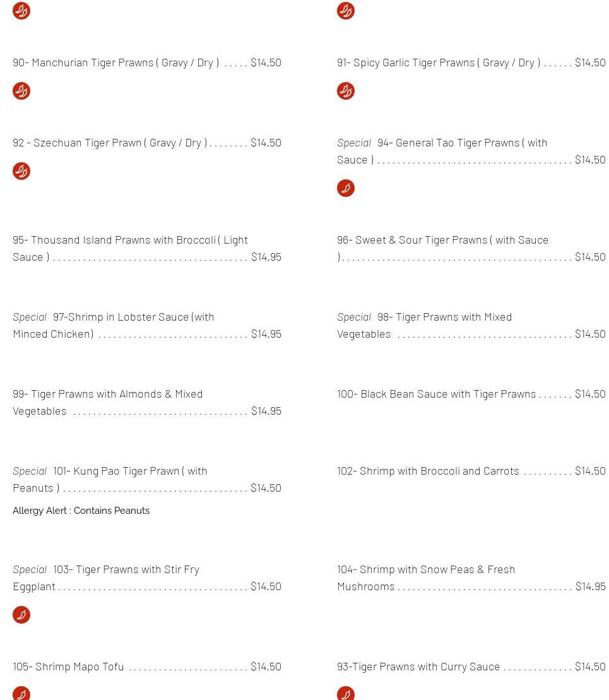This screenshot has width=609, height=700.
Task: Select 91- Spicy Garlic Tiger Prawns item
Action: [438, 62]
